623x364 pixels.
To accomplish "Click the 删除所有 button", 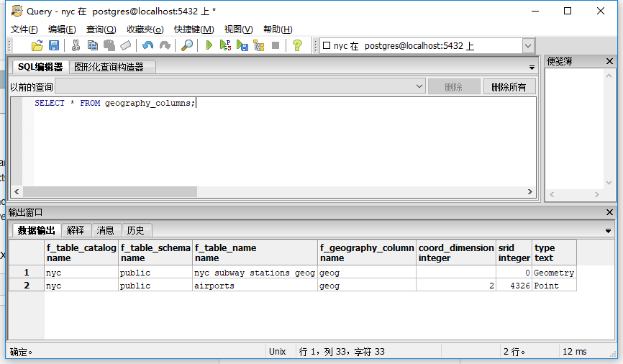I will (x=509, y=86).
